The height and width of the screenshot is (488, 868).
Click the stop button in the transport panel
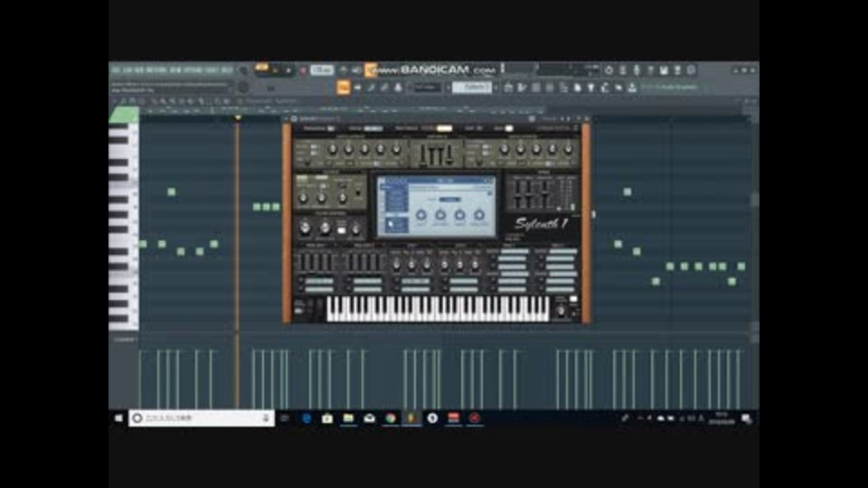[288, 70]
